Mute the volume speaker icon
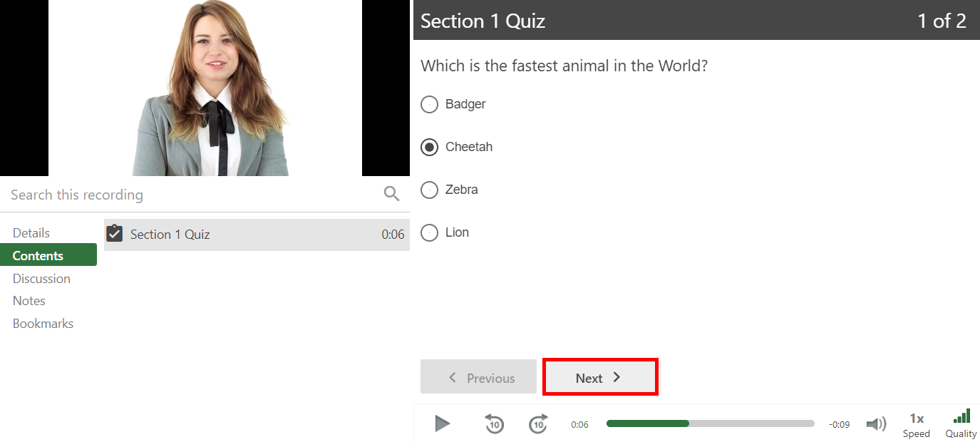 pyautogui.click(x=876, y=424)
